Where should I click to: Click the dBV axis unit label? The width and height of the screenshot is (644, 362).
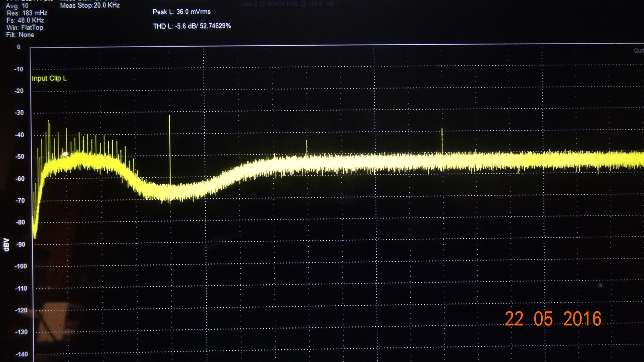[6, 244]
